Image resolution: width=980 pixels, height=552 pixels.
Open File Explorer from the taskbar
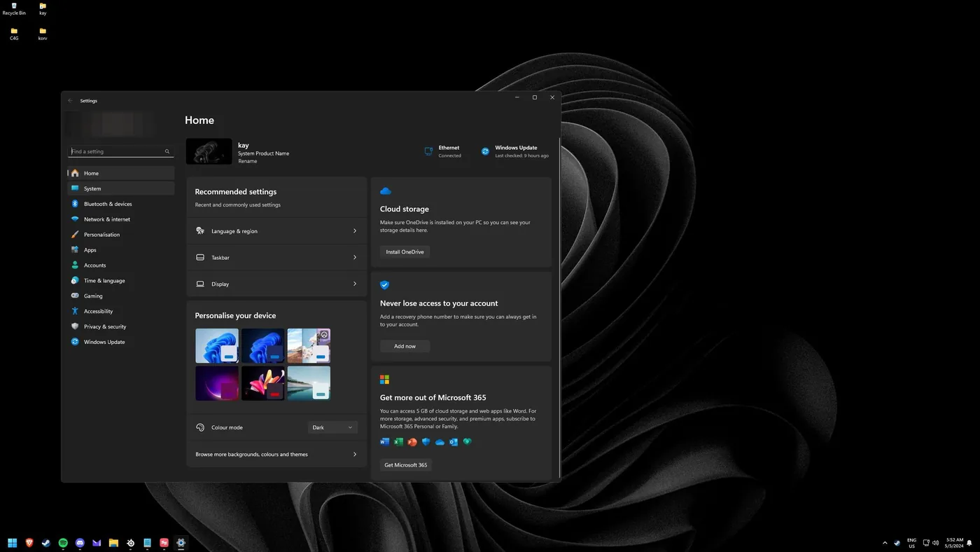tap(113, 543)
